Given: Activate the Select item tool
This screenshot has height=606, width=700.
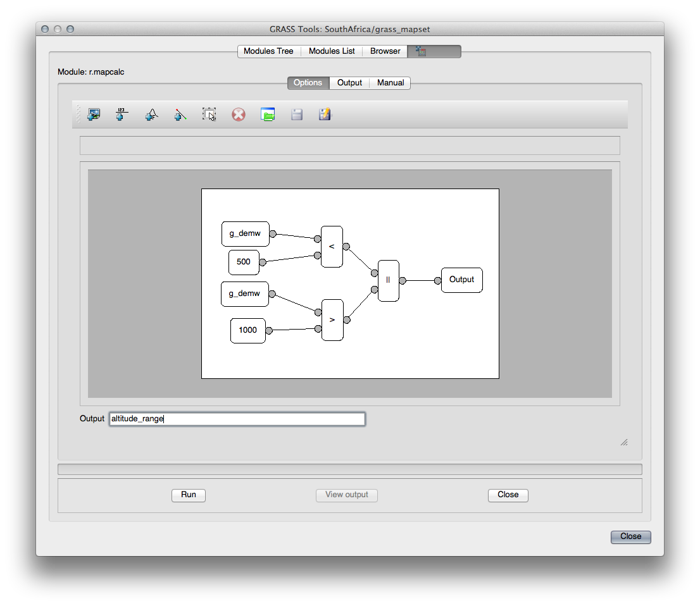Looking at the screenshot, I should click(x=209, y=114).
